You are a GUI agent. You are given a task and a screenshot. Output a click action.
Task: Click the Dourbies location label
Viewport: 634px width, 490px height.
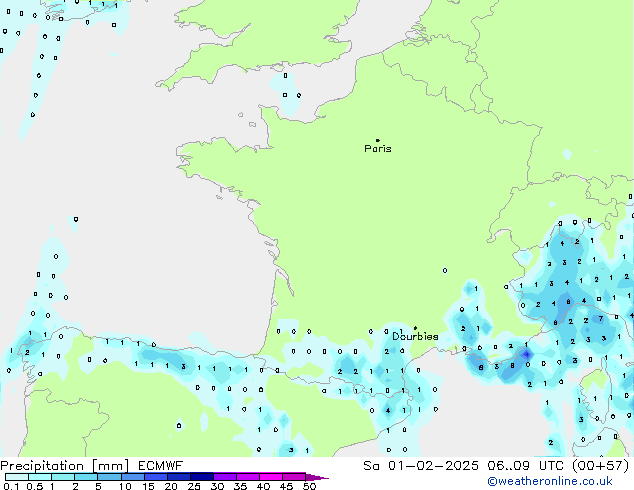(x=415, y=336)
